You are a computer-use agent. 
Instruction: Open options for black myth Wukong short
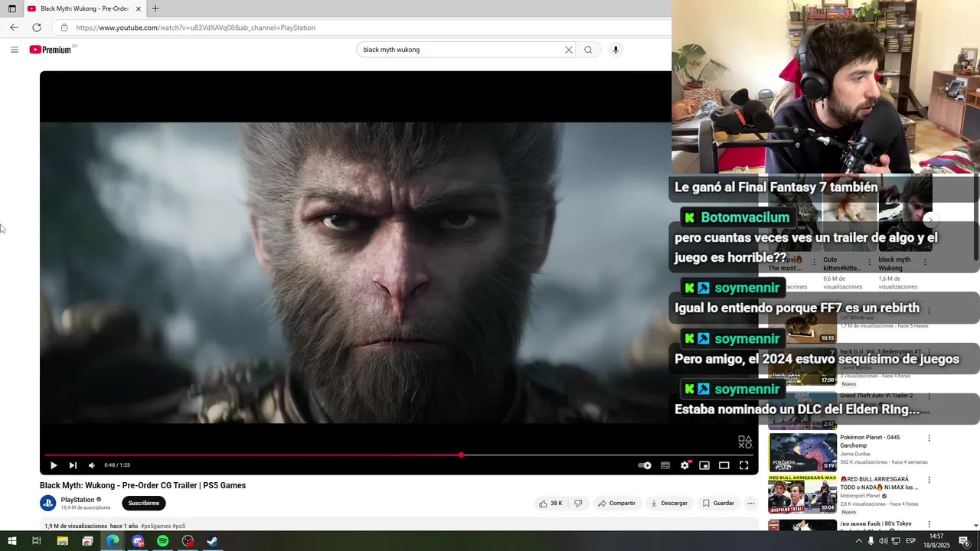click(925, 262)
